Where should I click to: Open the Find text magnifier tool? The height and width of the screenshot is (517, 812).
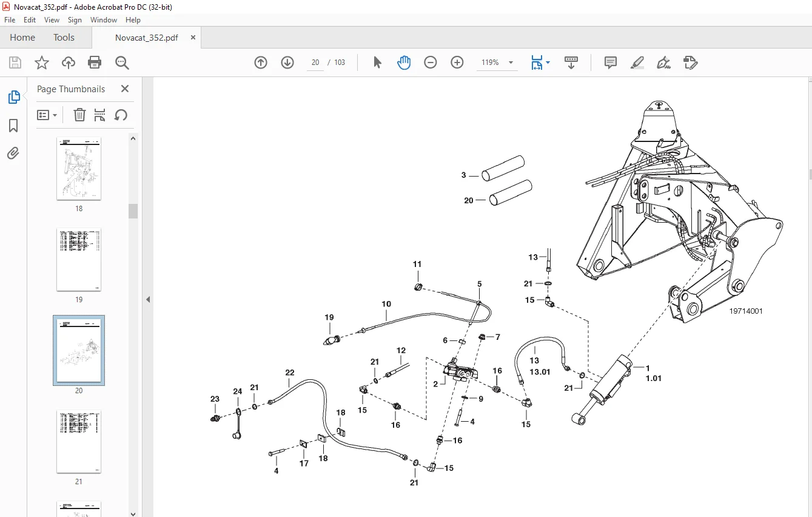tap(122, 63)
